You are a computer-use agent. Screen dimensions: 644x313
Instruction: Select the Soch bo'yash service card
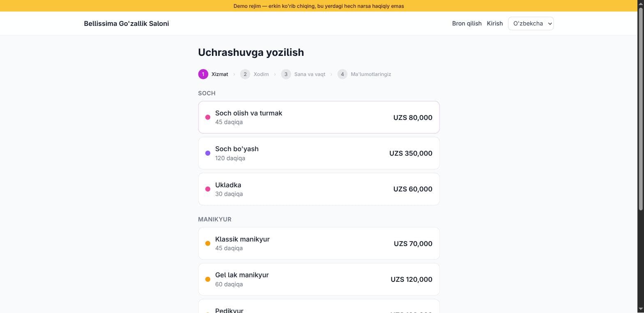click(x=319, y=153)
